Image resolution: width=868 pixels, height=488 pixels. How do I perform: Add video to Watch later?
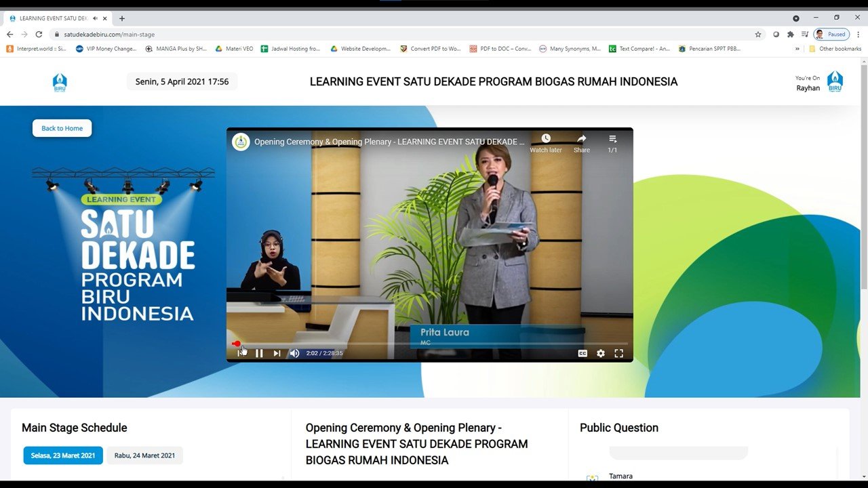click(546, 142)
